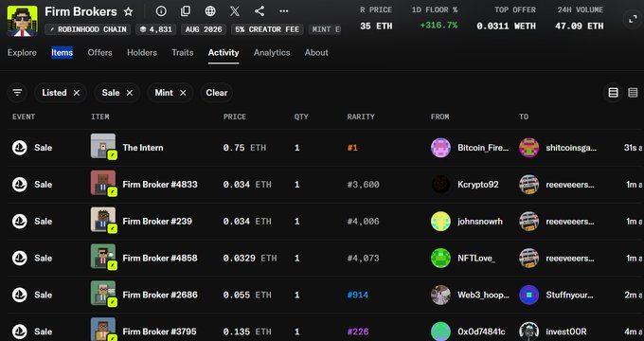Open seller NFTLove_ profile
The height and width of the screenshot is (341, 644).
pyautogui.click(x=476, y=258)
